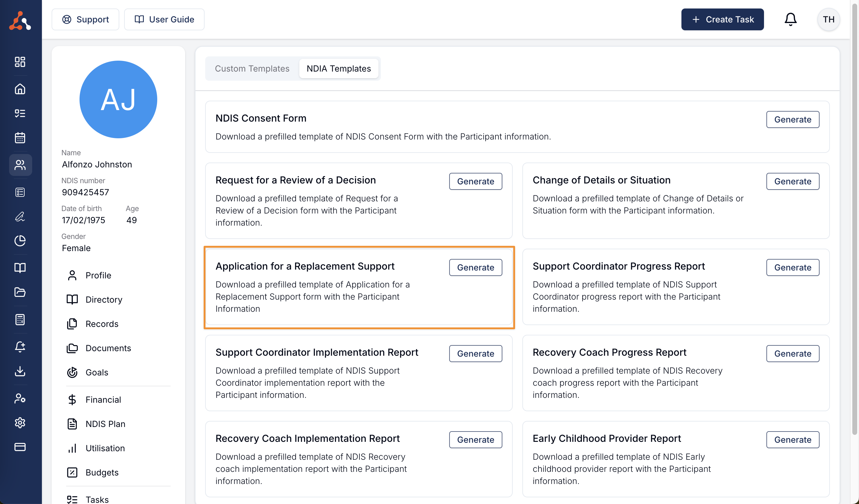Image resolution: width=859 pixels, height=504 pixels.
Task: Open the dashboard grid icon in sidebar
Action: pyautogui.click(x=20, y=62)
